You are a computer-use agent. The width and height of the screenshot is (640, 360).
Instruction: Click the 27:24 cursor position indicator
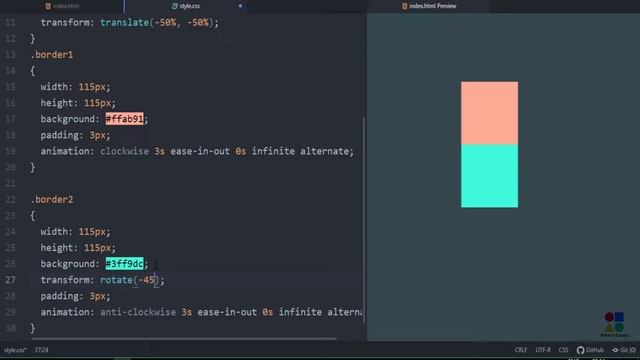click(41, 350)
